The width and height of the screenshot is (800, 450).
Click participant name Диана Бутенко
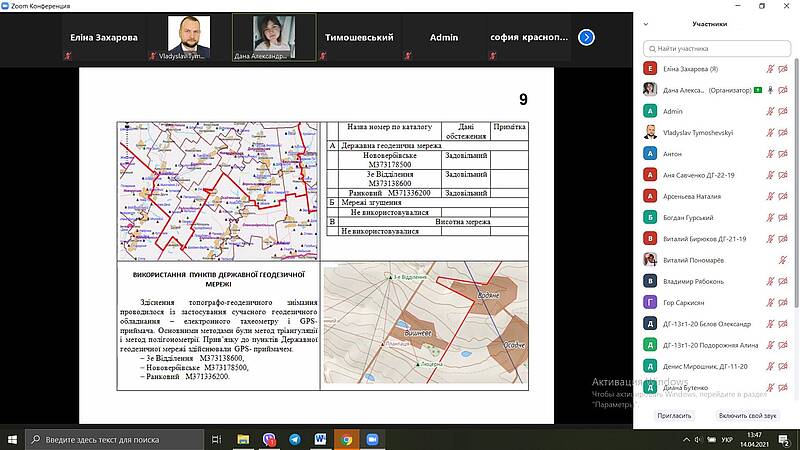point(685,388)
